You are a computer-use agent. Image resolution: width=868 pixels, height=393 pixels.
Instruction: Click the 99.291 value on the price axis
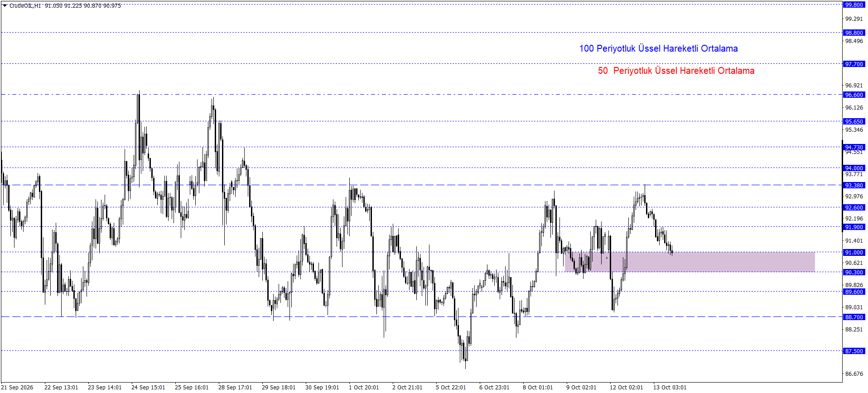tap(854, 19)
